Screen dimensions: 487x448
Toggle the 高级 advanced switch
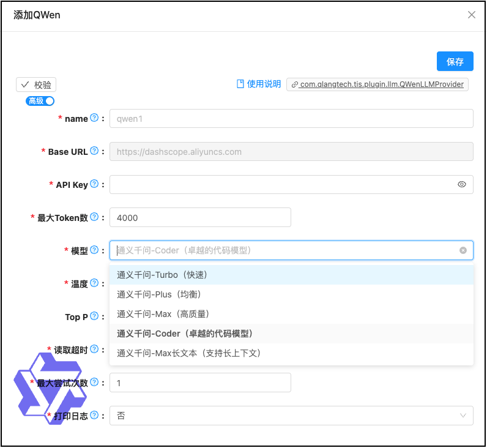(x=40, y=101)
